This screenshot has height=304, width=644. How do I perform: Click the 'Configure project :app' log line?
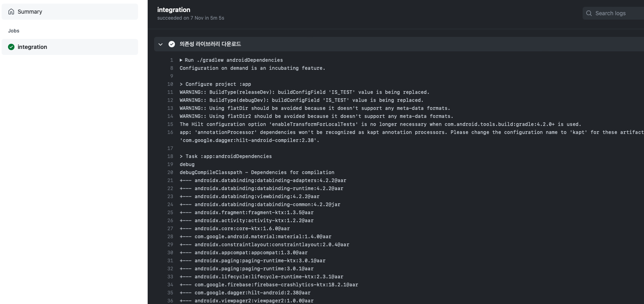(x=215, y=84)
